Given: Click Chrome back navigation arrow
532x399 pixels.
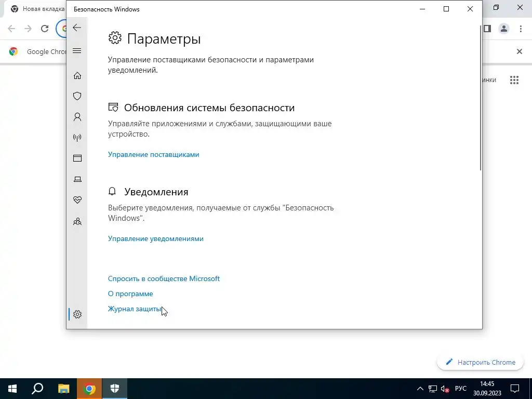Looking at the screenshot, I should tap(11, 29).
